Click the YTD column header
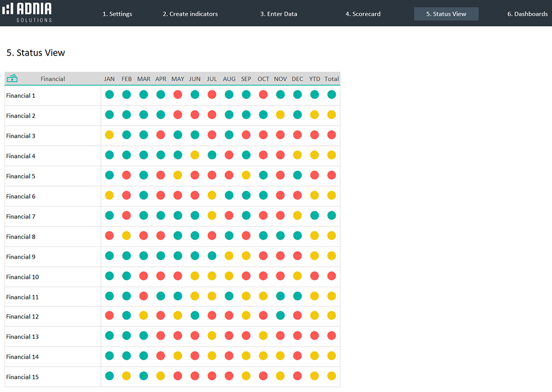 click(x=315, y=79)
